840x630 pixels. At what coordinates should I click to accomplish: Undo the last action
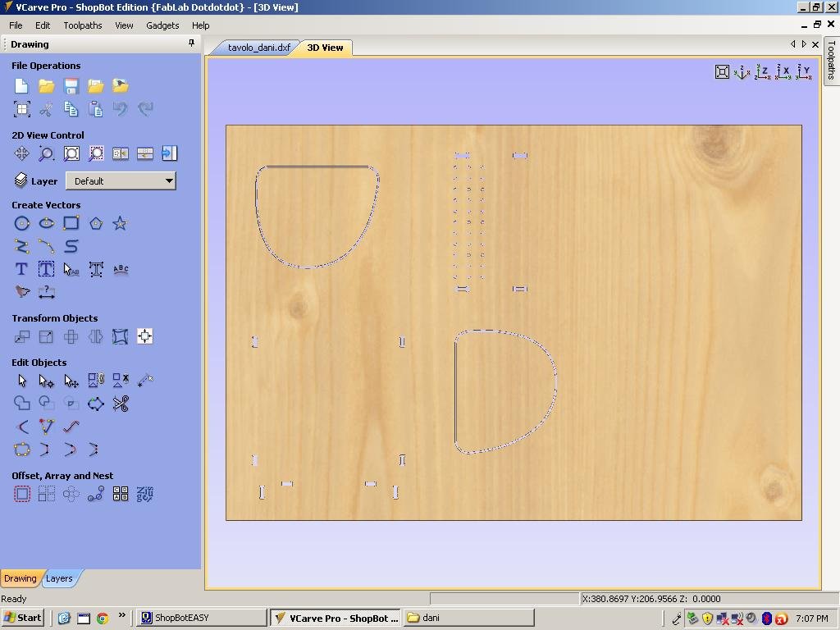point(120,109)
